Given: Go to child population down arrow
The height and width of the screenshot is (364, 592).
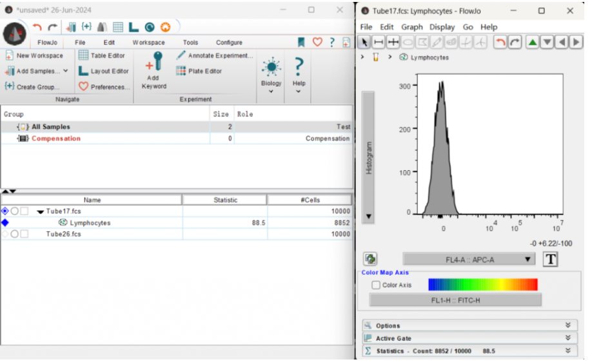Looking at the screenshot, I should click(x=547, y=42).
